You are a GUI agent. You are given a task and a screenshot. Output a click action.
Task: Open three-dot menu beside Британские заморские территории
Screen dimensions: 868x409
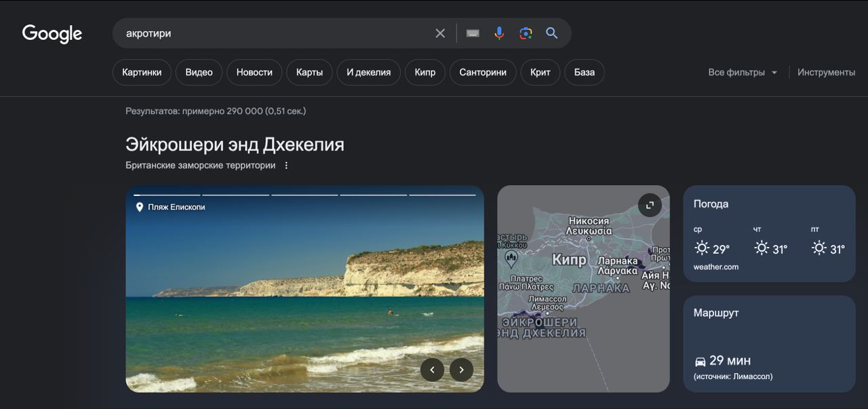[x=286, y=165]
